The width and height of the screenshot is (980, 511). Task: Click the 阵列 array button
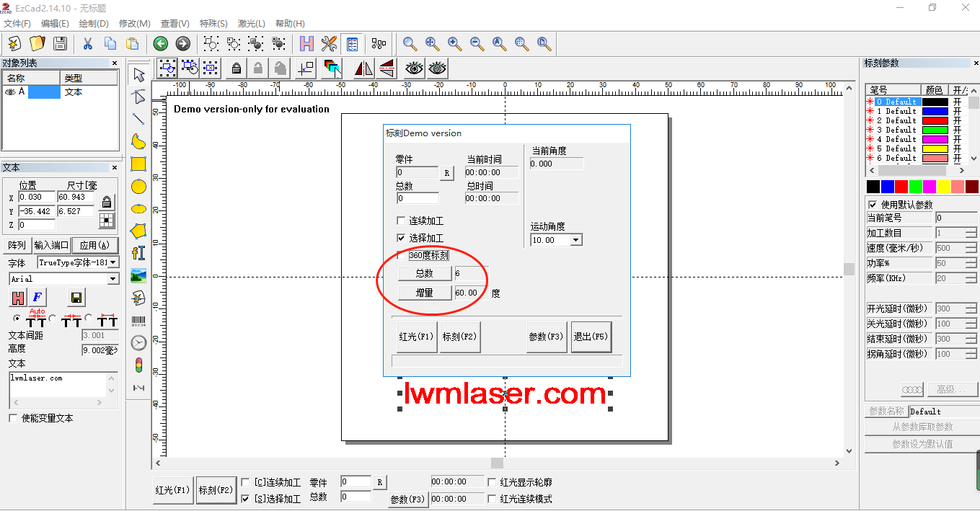pyautogui.click(x=17, y=245)
